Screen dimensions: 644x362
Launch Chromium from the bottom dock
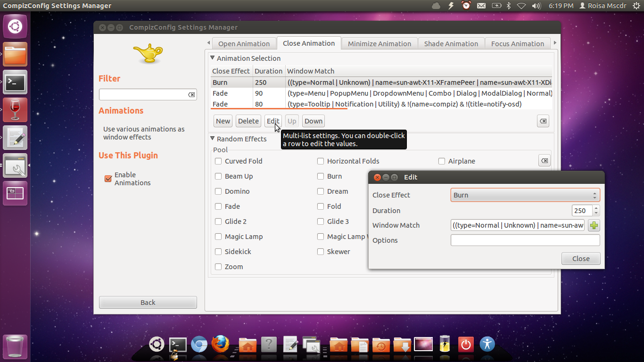(199, 345)
